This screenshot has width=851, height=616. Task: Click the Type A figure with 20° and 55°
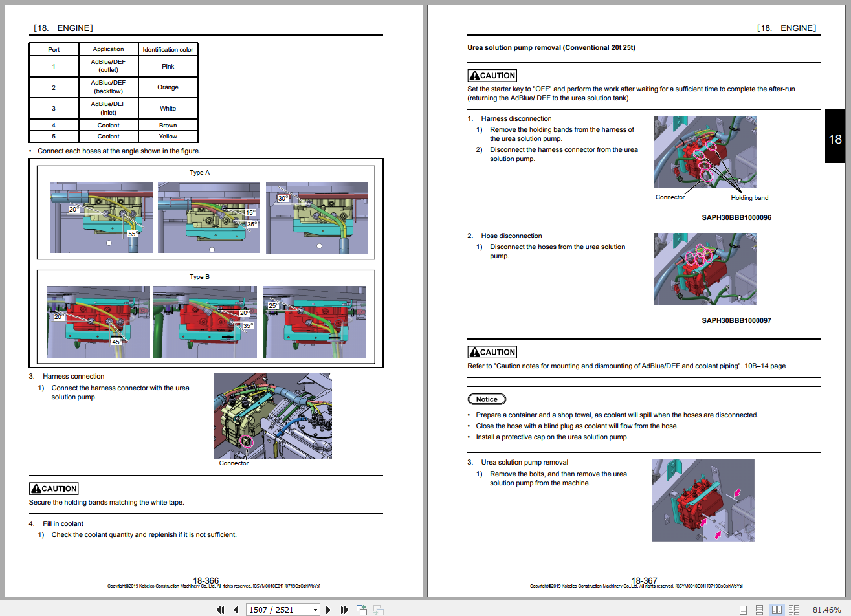pyautogui.click(x=102, y=217)
